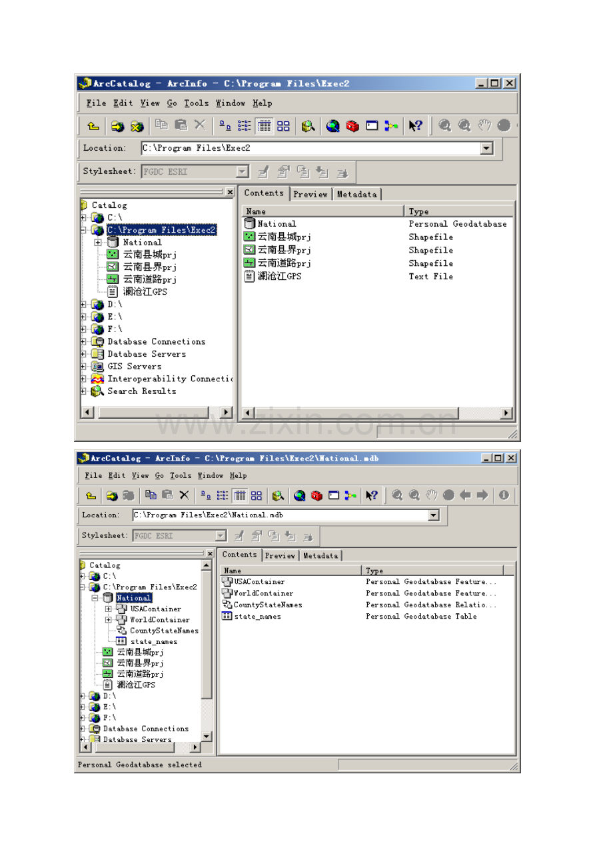Sort by Name column in Exec2 window
Viewport: 613px width, 868px height.
[x=323, y=211]
